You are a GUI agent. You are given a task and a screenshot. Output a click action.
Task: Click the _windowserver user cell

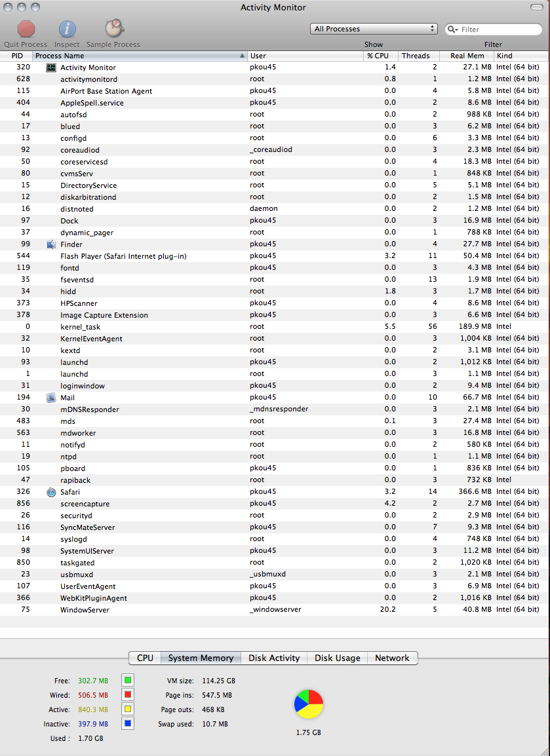[x=275, y=609]
